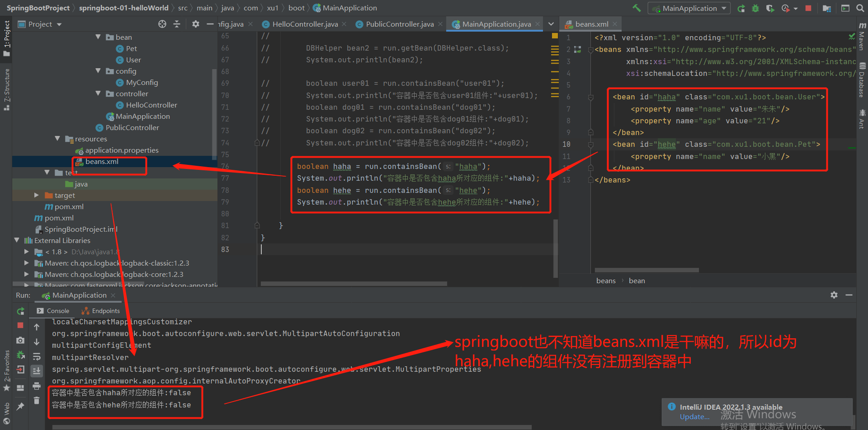Toggle the Maven side panel
The width and height of the screenshot is (868, 430).
(x=862, y=37)
